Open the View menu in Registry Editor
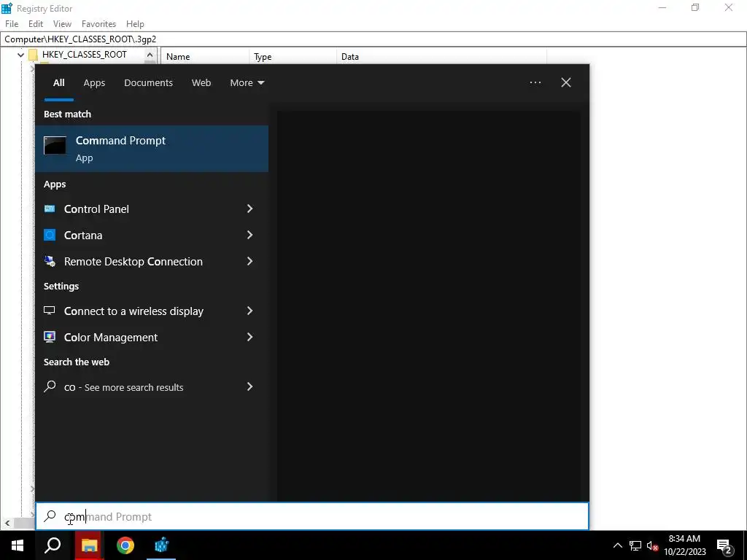 [x=62, y=24]
